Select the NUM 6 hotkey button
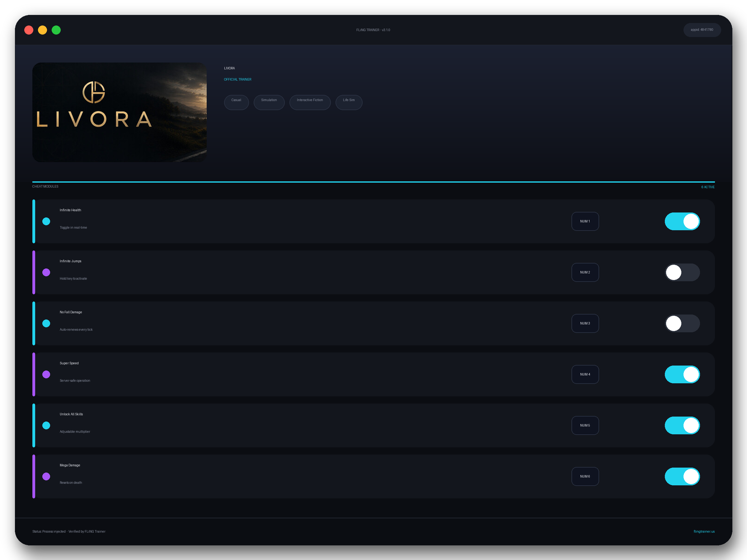Screen dimensions: 747x560 click(585, 476)
